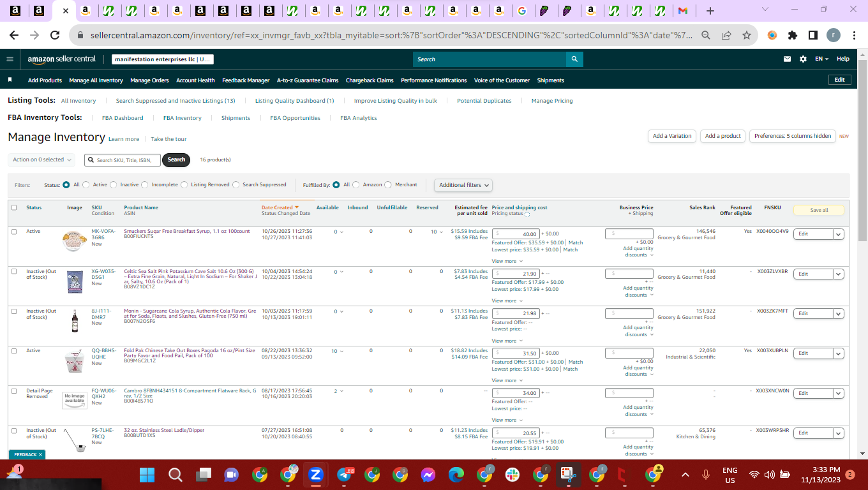Open the Chrome three-dot menu
This screenshot has height=490, width=868.
[x=854, y=36]
